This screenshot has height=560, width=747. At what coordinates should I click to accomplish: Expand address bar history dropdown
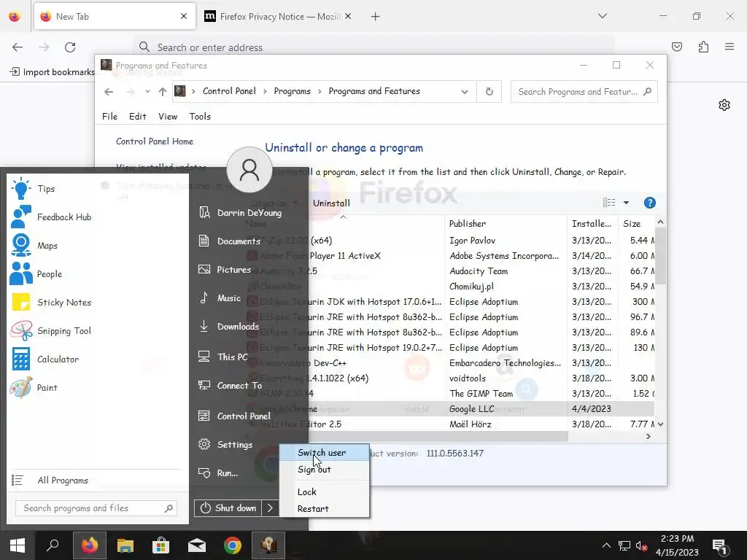click(465, 91)
